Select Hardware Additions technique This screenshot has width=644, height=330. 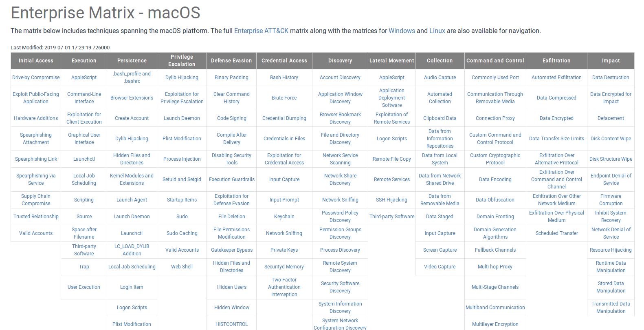(x=36, y=118)
